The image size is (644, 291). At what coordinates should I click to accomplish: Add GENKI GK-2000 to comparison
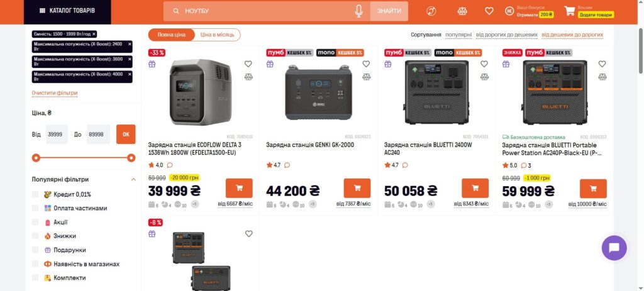(367, 77)
